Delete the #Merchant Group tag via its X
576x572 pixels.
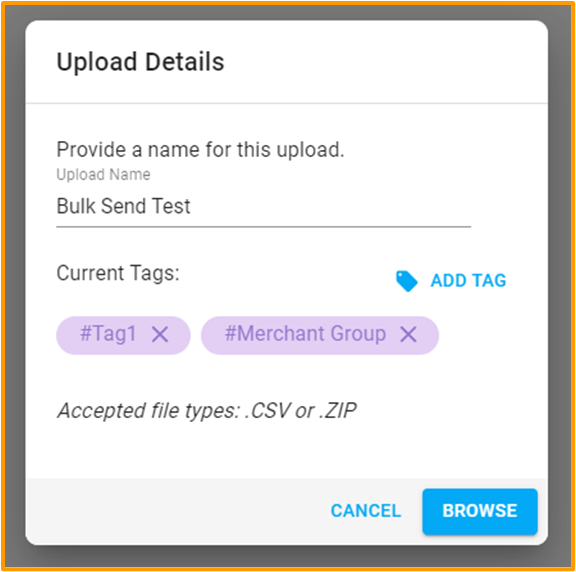(408, 334)
